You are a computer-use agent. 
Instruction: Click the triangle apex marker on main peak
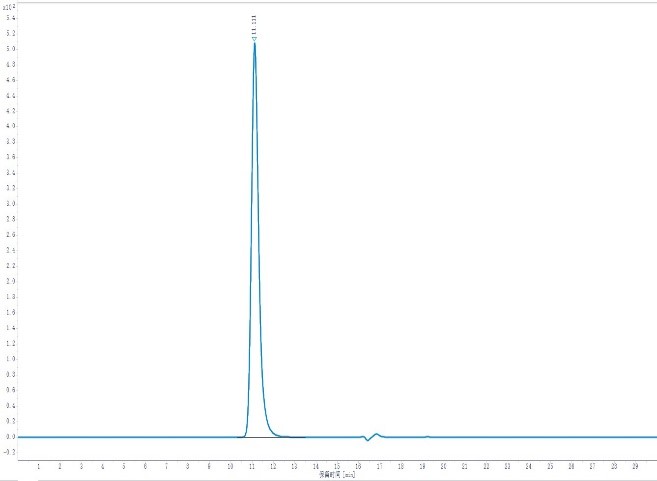(x=254, y=39)
